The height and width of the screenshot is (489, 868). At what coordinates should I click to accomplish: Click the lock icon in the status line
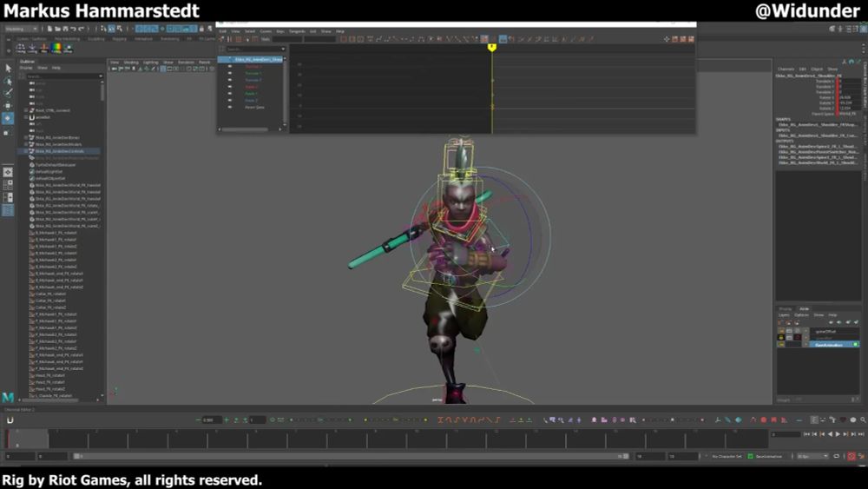point(201,29)
